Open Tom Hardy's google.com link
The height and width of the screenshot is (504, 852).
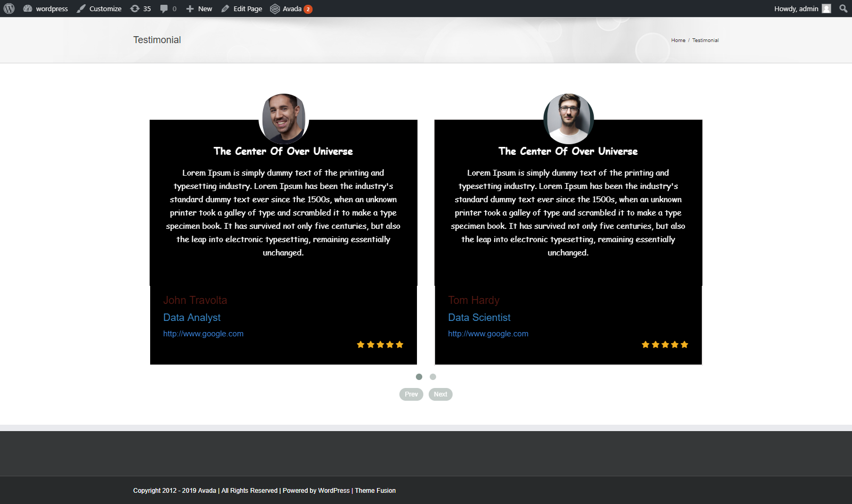488,334
